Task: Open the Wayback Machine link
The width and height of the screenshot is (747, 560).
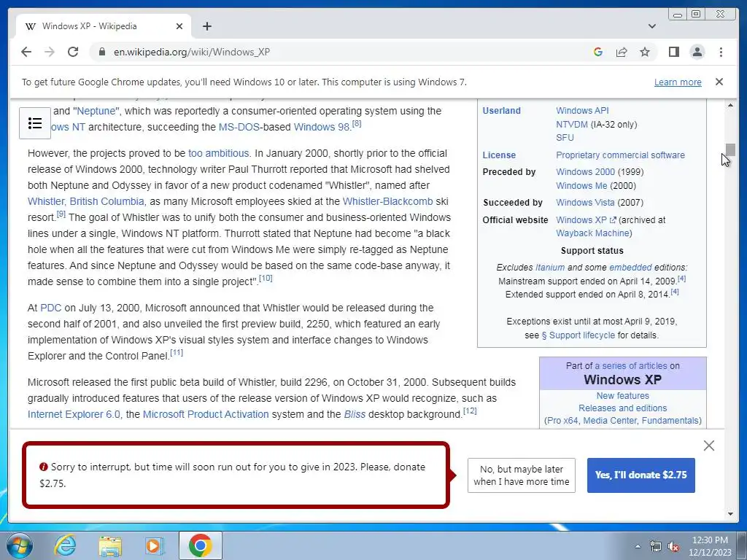Action: [x=594, y=233]
